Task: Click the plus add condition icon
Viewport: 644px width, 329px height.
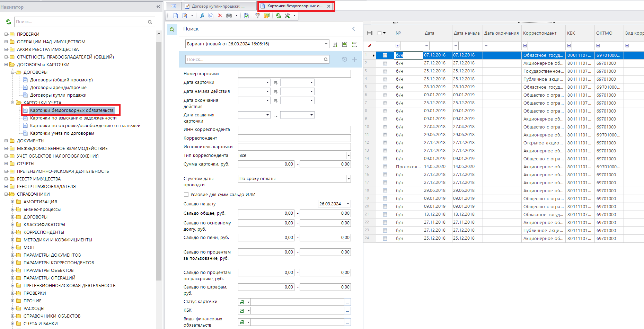Action: [354, 59]
